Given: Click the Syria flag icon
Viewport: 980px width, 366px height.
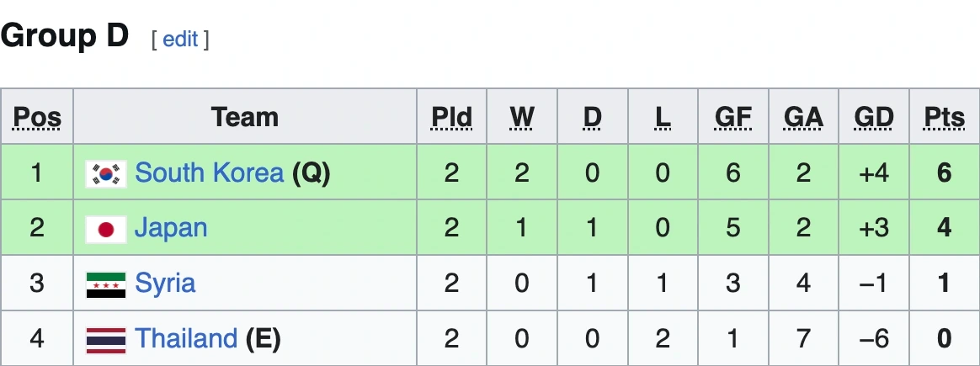Looking at the screenshot, I should [106, 284].
